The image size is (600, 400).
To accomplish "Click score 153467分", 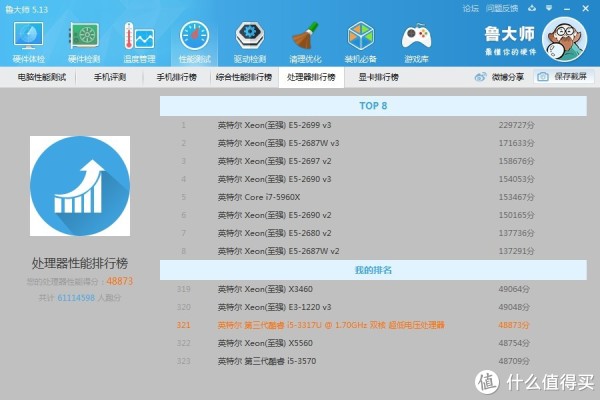I will point(517,197).
